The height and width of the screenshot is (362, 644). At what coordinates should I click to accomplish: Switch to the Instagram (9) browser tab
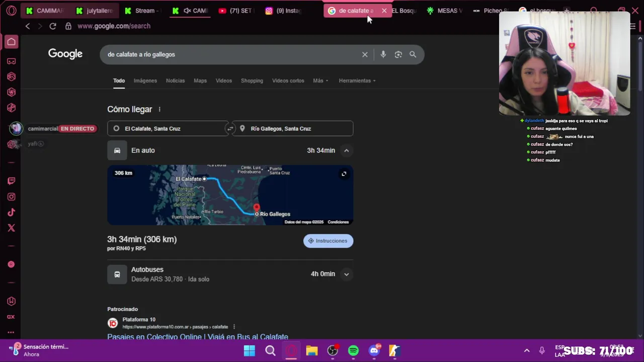click(283, 11)
